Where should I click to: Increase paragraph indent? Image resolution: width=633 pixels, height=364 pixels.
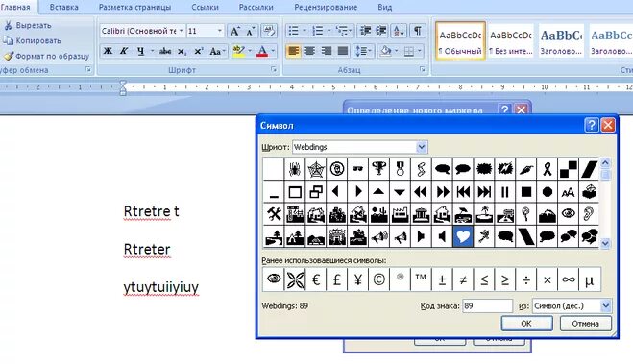[381, 31]
